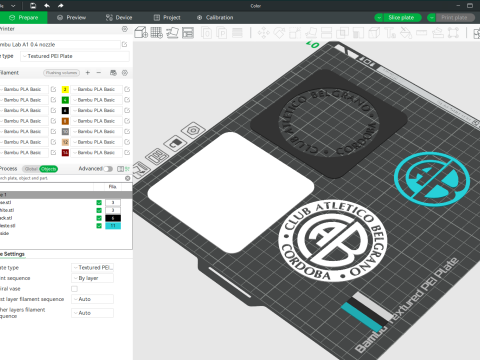
Task: Select the Lay on face tool
Action: tap(311, 33)
